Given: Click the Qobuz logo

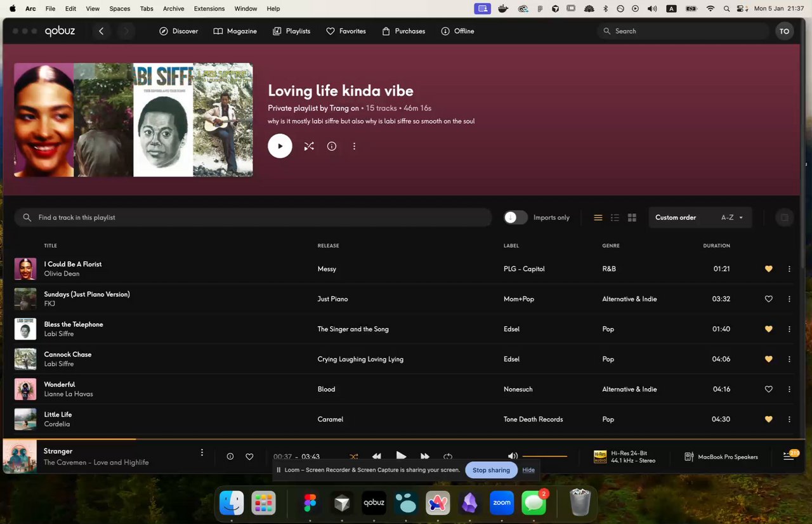Looking at the screenshot, I should [60, 31].
